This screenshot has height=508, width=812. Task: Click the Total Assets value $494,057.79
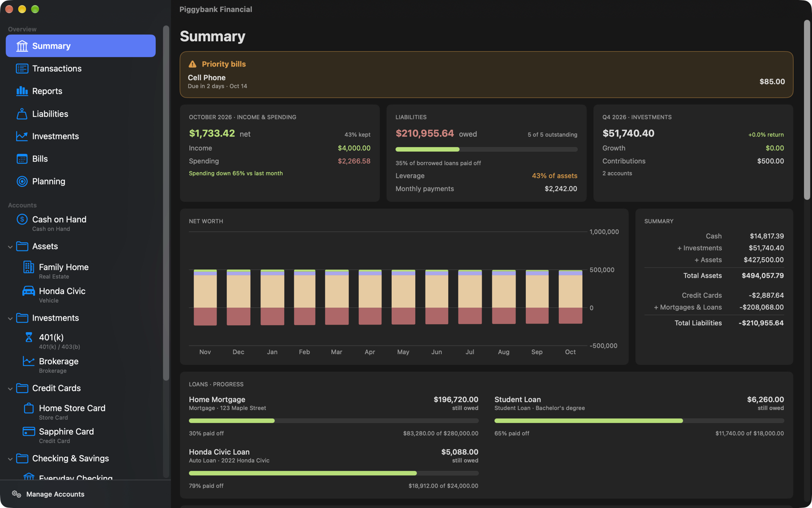(762, 276)
